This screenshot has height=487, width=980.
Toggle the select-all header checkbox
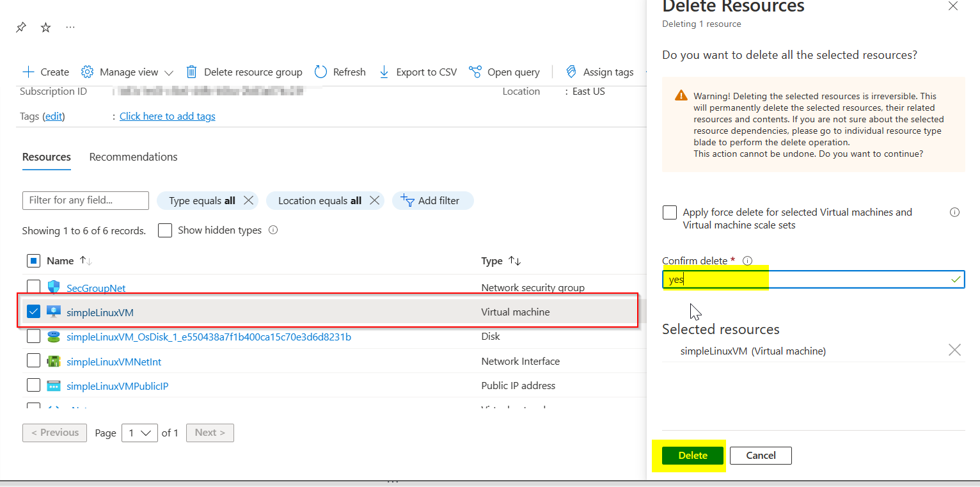34,260
